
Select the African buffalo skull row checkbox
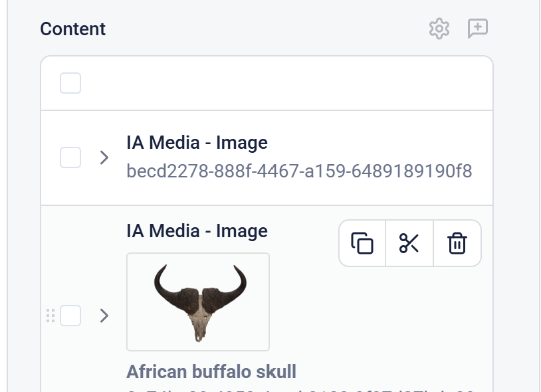coord(70,316)
